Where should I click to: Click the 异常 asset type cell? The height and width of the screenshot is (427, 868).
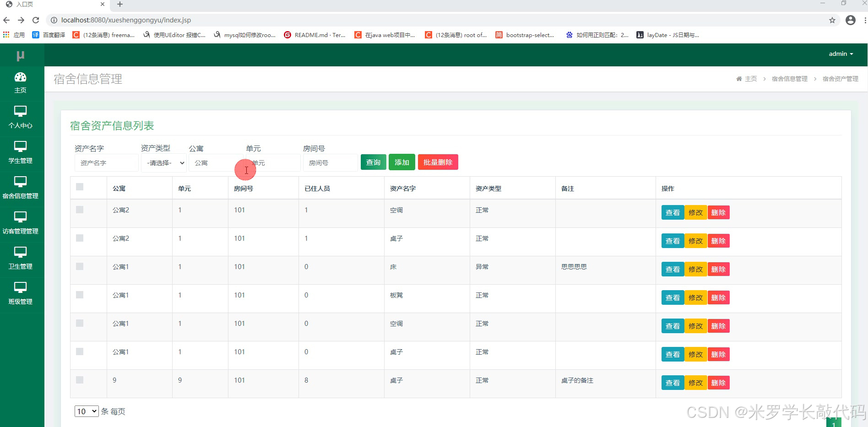(482, 267)
